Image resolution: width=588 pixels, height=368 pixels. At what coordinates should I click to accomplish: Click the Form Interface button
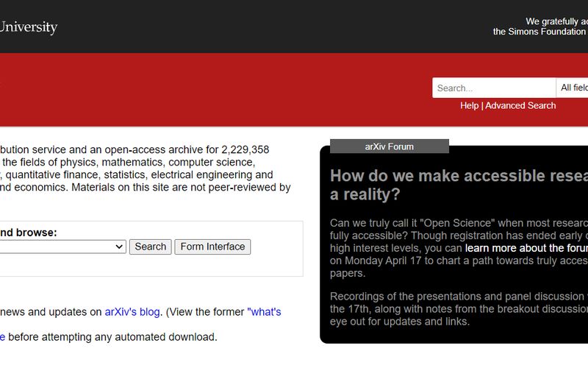click(212, 247)
